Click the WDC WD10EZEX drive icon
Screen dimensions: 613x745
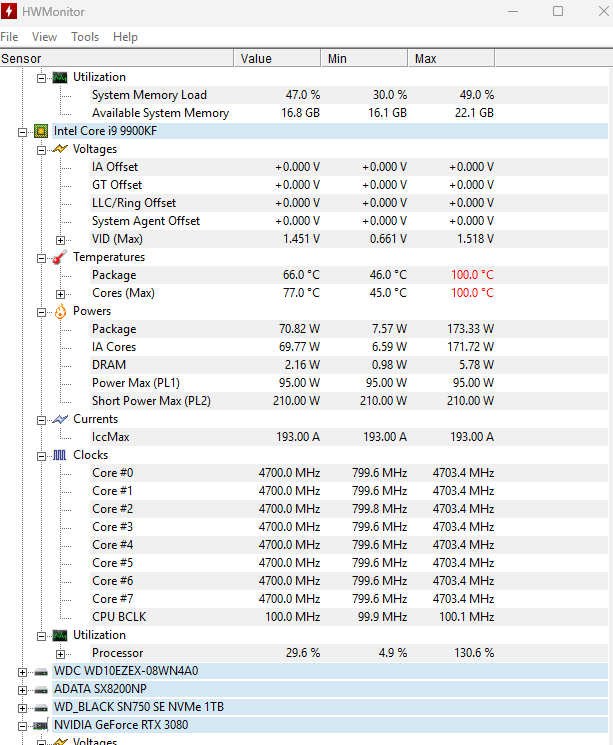(x=41, y=672)
